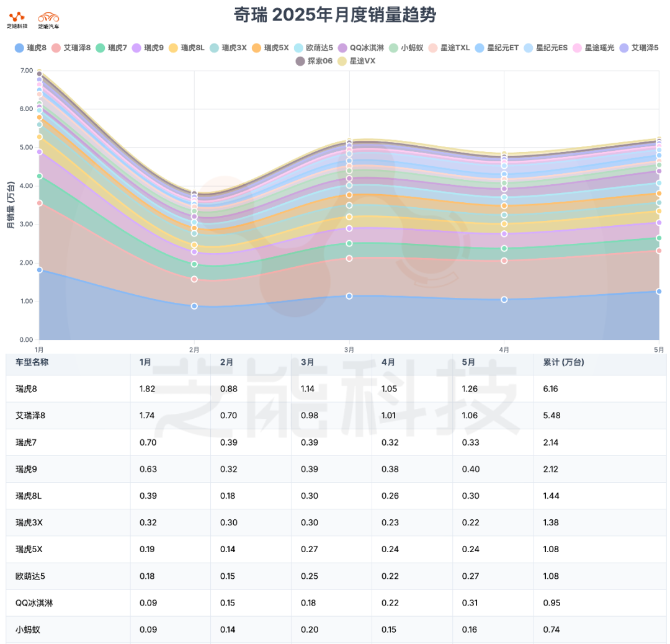Toggle the 瑞虎8 legend series
This screenshot has width=670, height=644.
pyautogui.click(x=30, y=48)
